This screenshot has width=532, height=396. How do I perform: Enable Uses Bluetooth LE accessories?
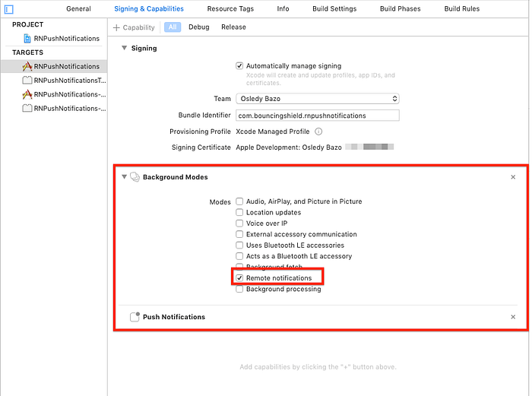click(x=239, y=245)
